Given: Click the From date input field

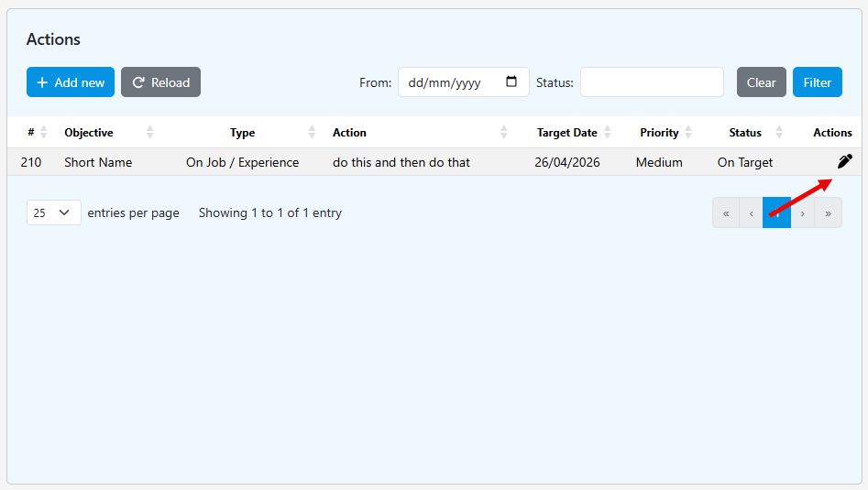Looking at the screenshot, I should pos(464,82).
